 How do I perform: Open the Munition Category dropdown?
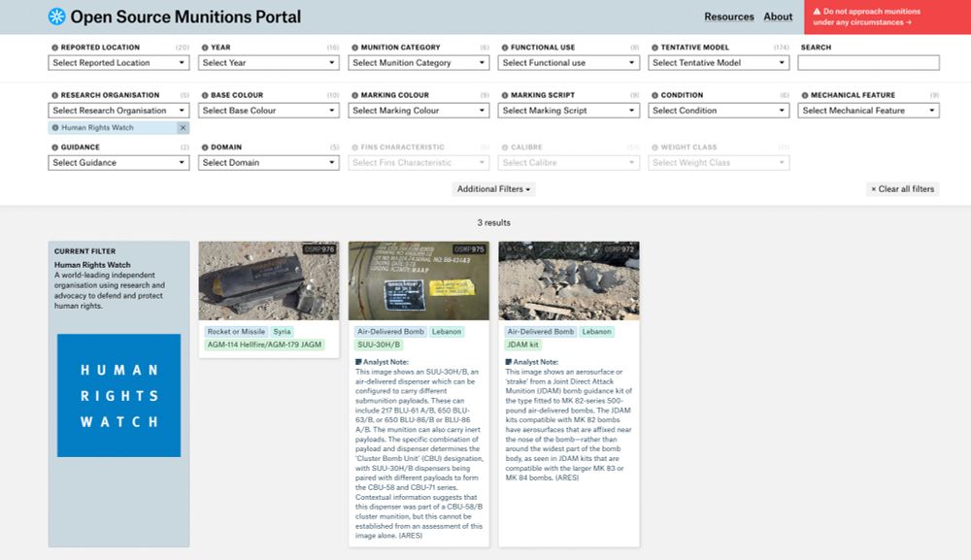pos(419,62)
